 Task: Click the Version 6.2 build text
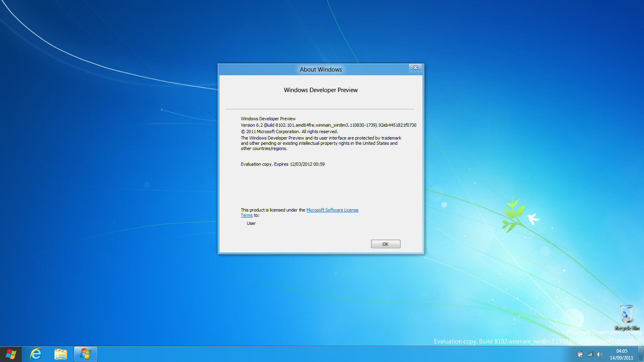(x=328, y=125)
